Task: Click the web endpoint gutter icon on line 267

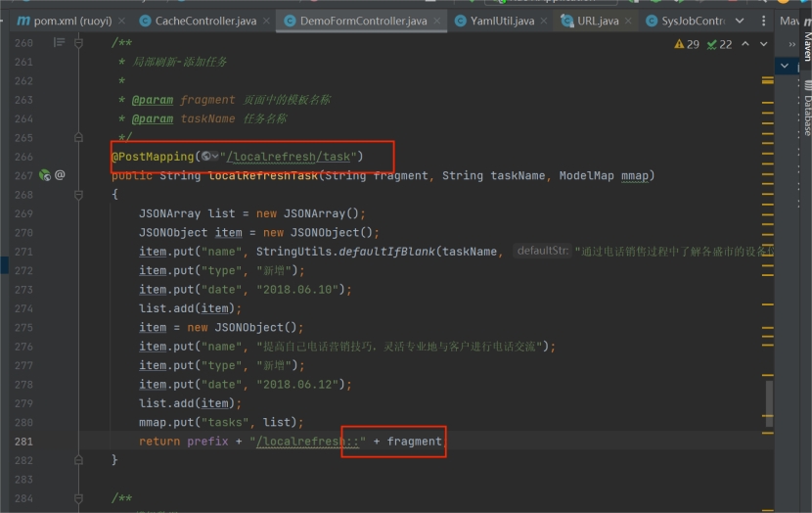Action: point(44,175)
